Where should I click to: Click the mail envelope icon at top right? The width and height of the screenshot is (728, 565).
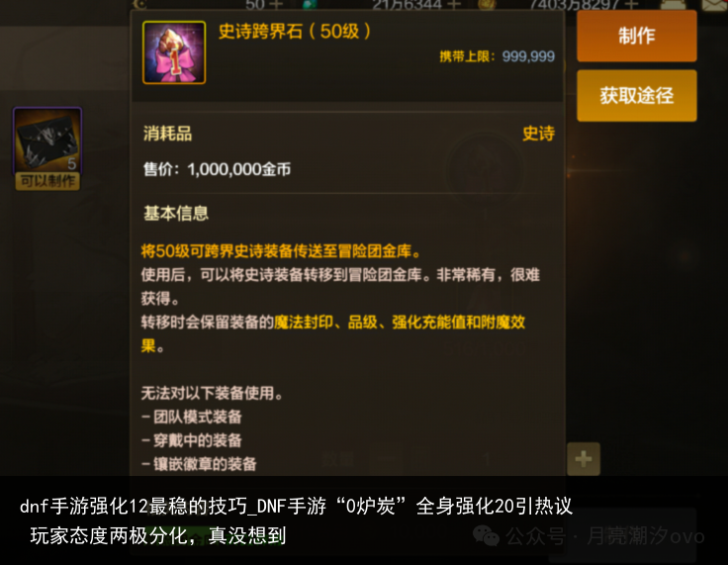(715, 5)
